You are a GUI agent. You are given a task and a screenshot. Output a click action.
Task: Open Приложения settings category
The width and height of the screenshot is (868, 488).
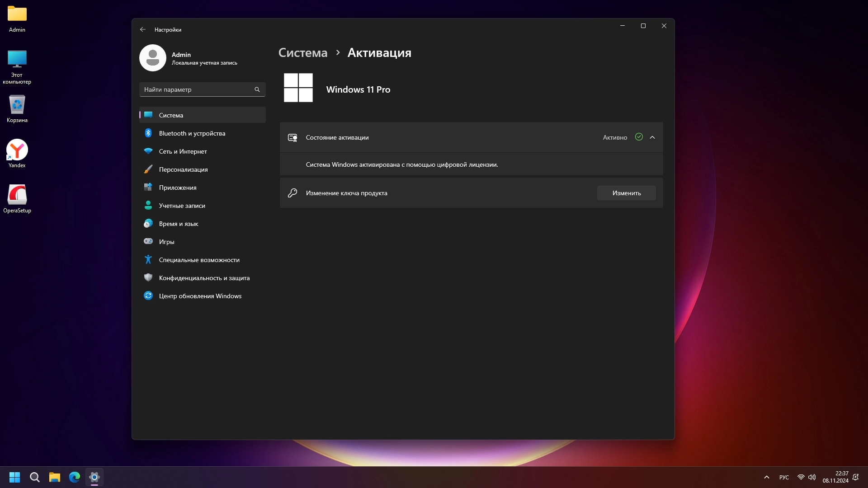(177, 188)
